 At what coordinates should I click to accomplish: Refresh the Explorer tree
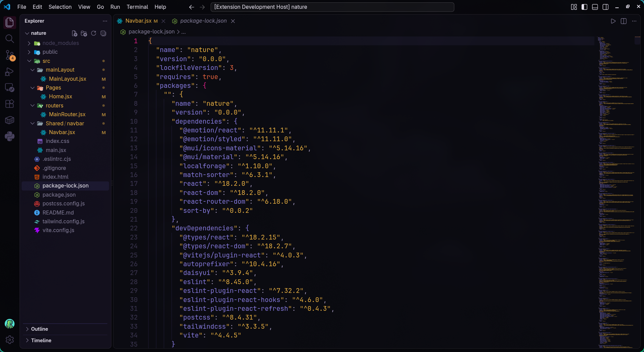tap(93, 33)
